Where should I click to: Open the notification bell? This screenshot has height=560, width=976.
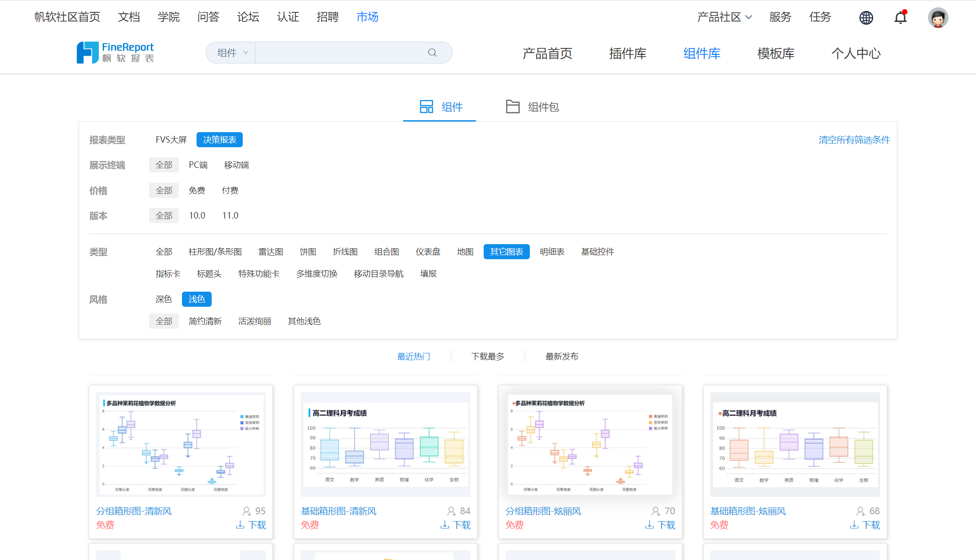tap(900, 17)
